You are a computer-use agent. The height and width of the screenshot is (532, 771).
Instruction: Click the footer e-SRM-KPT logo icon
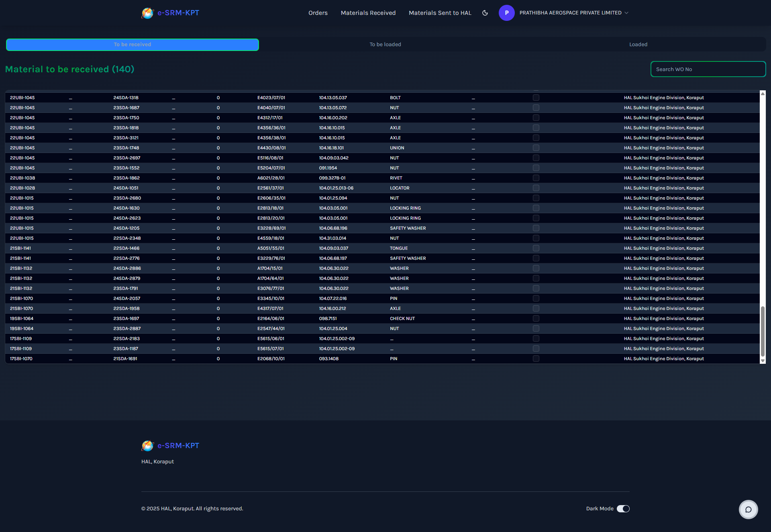(147, 446)
